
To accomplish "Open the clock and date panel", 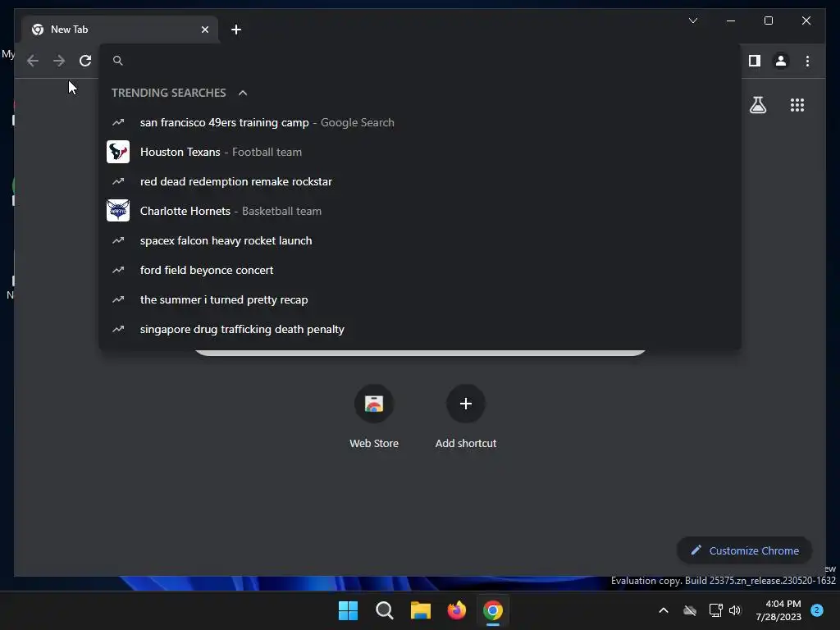I will point(778,610).
